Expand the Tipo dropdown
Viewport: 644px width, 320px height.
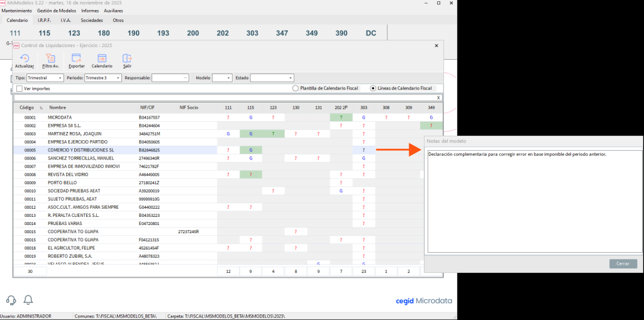(60, 78)
